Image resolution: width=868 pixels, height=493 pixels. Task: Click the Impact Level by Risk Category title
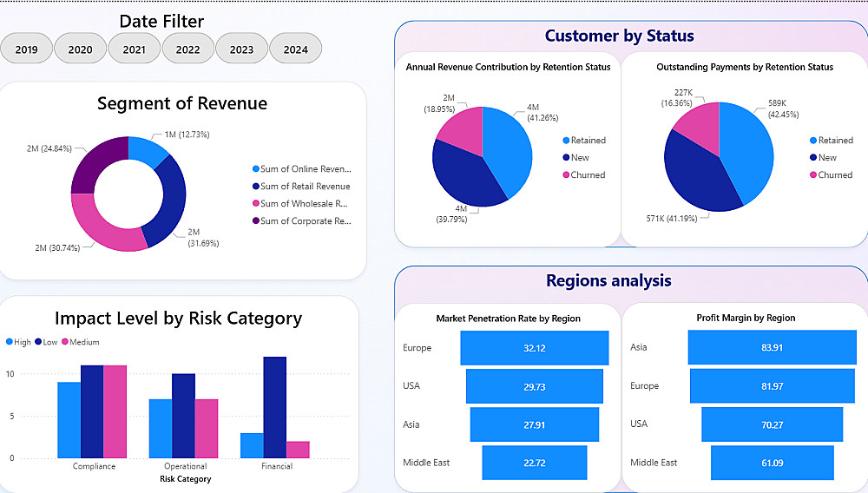[x=178, y=319]
